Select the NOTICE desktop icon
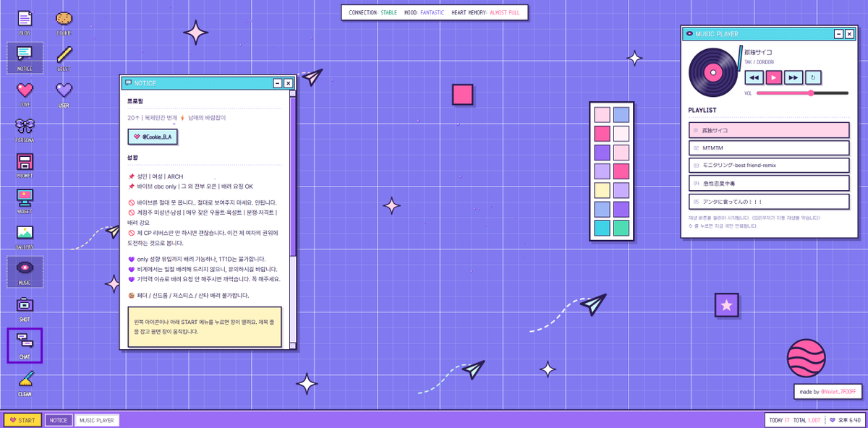868x428 pixels. [25, 57]
